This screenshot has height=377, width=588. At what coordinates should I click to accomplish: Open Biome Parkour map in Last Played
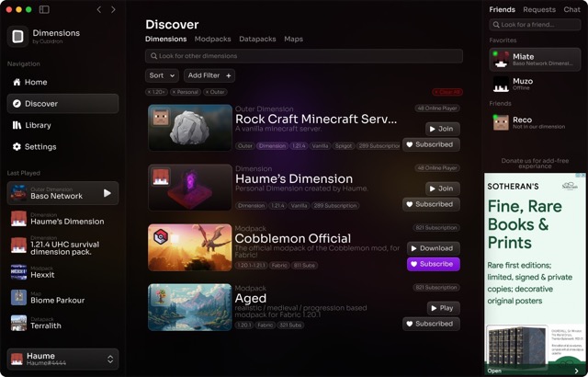(x=63, y=298)
